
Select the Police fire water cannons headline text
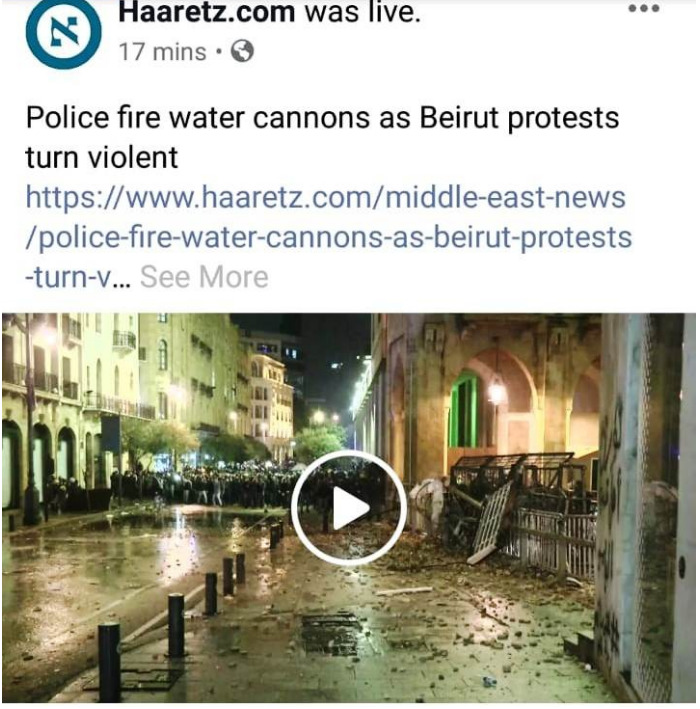click(x=322, y=118)
